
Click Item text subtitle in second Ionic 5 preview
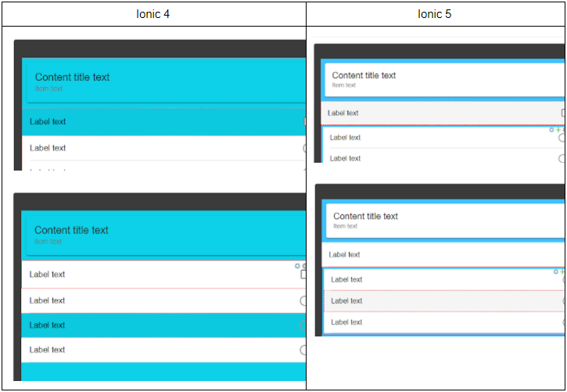click(x=346, y=226)
